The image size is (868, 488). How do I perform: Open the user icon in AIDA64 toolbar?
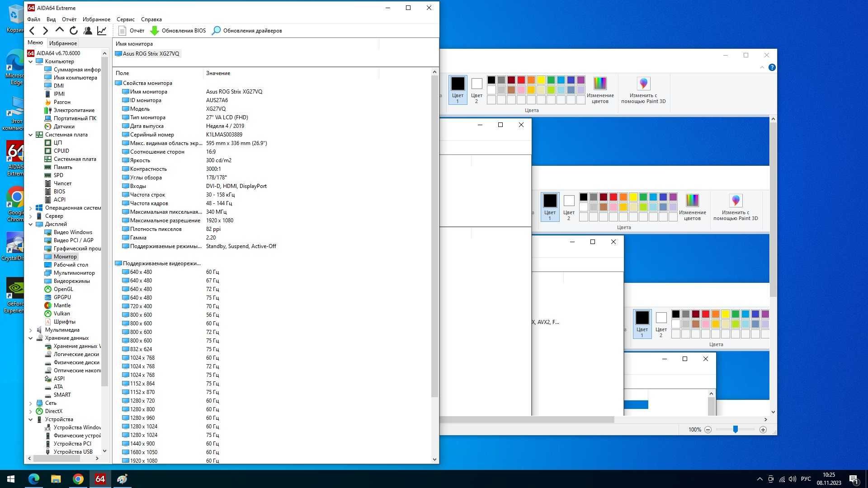[88, 31]
